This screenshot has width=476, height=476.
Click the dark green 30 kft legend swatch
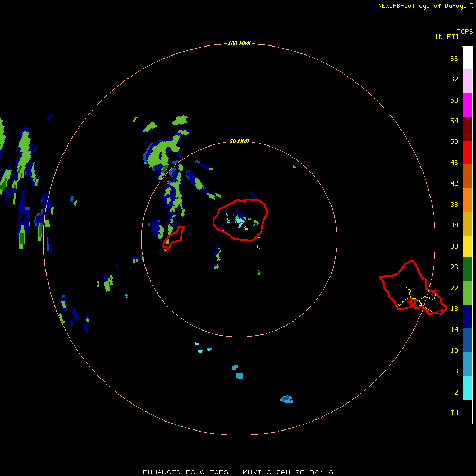[467, 269]
